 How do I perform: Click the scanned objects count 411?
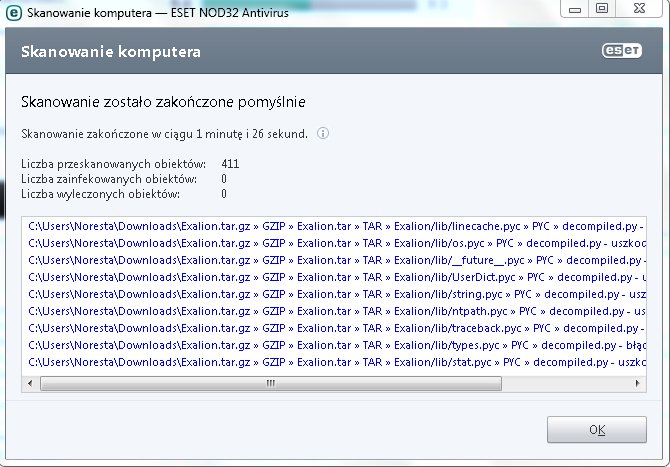point(230,164)
